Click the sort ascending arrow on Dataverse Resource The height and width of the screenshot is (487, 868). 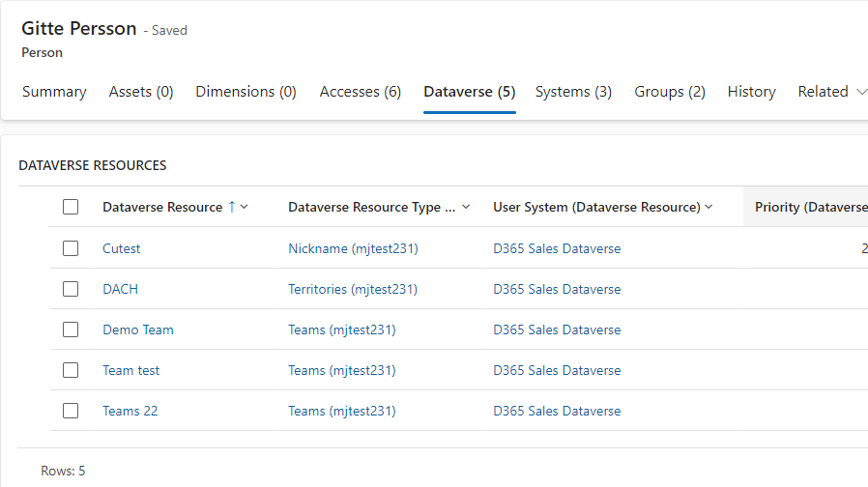(231, 207)
